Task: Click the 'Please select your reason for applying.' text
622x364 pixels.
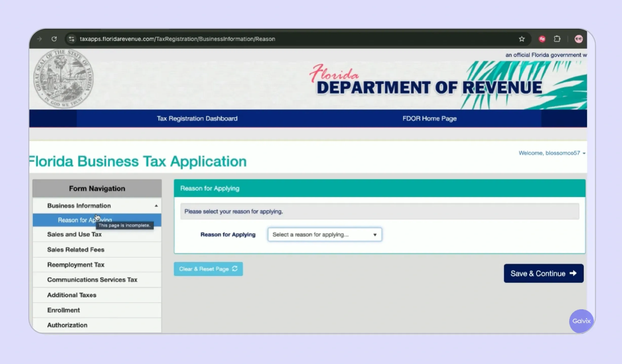Action: pyautogui.click(x=233, y=211)
